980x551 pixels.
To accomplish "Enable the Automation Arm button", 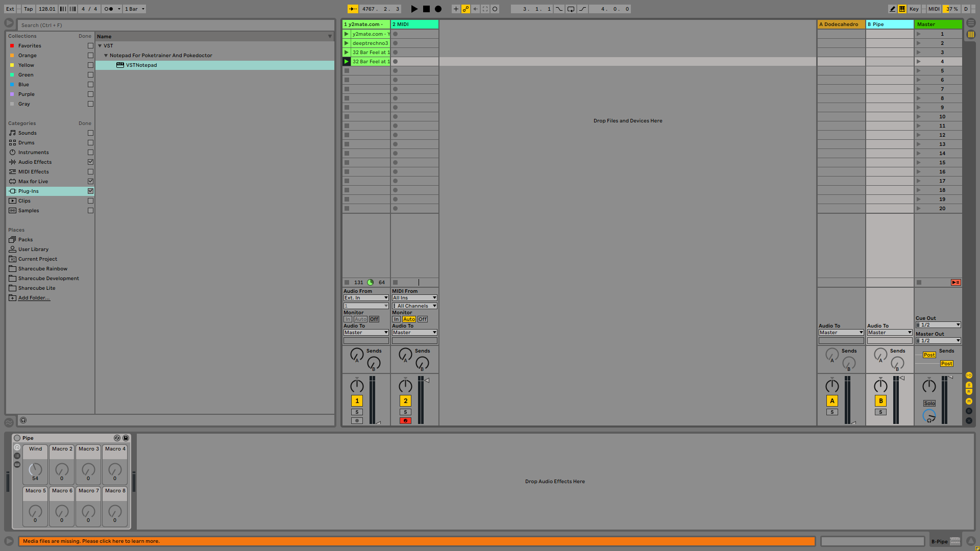I will [465, 9].
